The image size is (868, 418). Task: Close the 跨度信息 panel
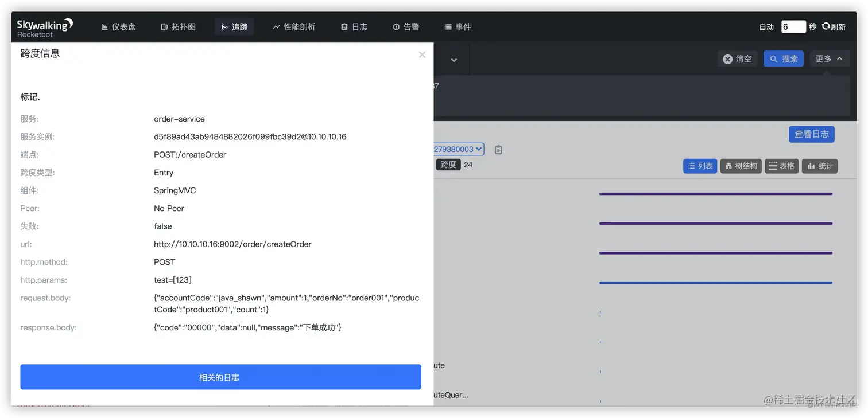422,54
